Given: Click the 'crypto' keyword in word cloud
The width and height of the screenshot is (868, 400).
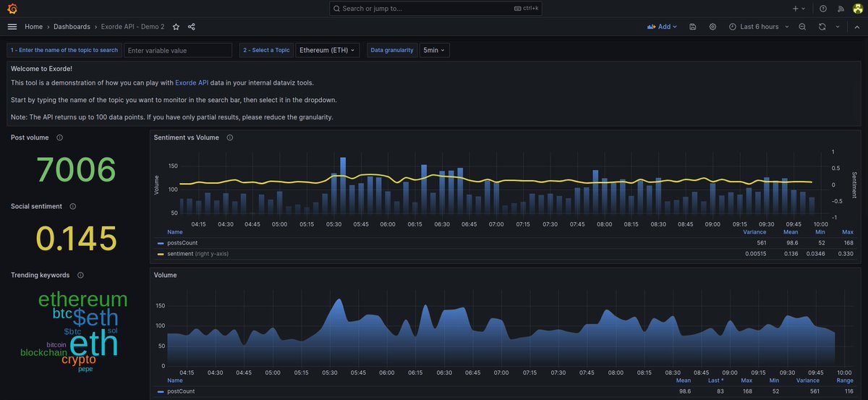Looking at the screenshot, I should tap(79, 359).
